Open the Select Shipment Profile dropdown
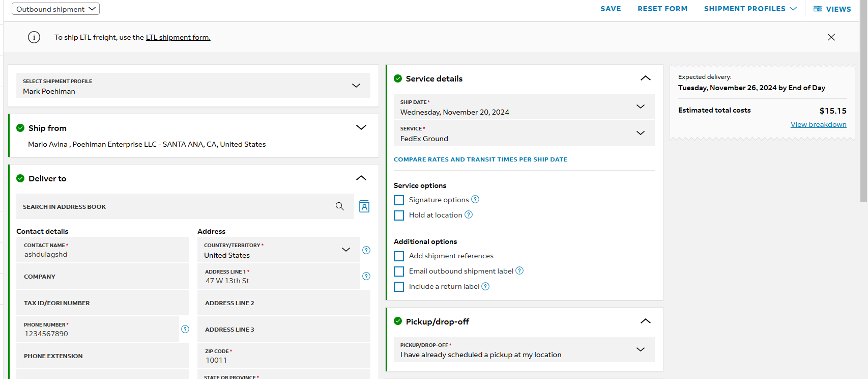The width and height of the screenshot is (868, 379). point(193,86)
